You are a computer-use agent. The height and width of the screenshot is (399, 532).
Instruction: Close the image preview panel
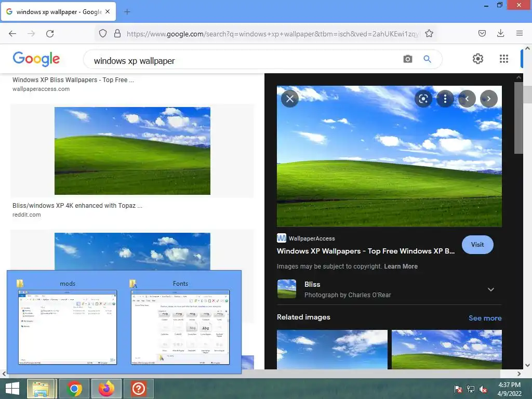pyautogui.click(x=290, y=99)
